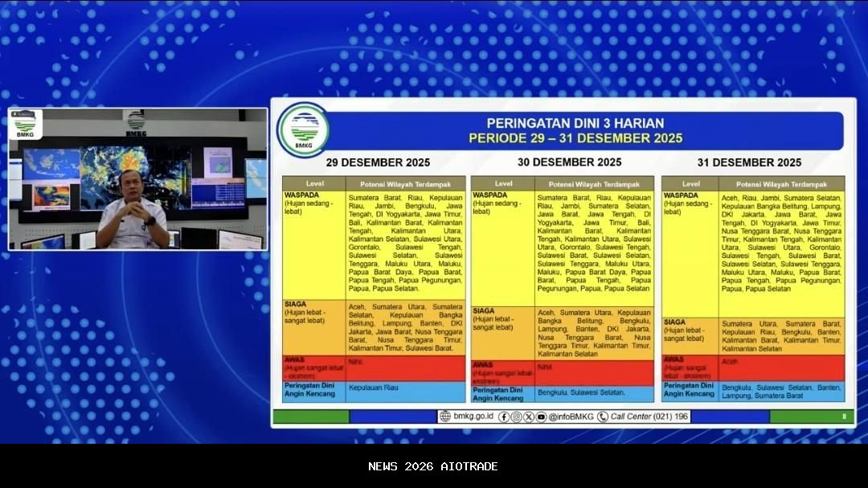This screenshot has width=868, height=488.
Task: Click the orange SIAGA cell for 30 Desember
Action: 594,333
